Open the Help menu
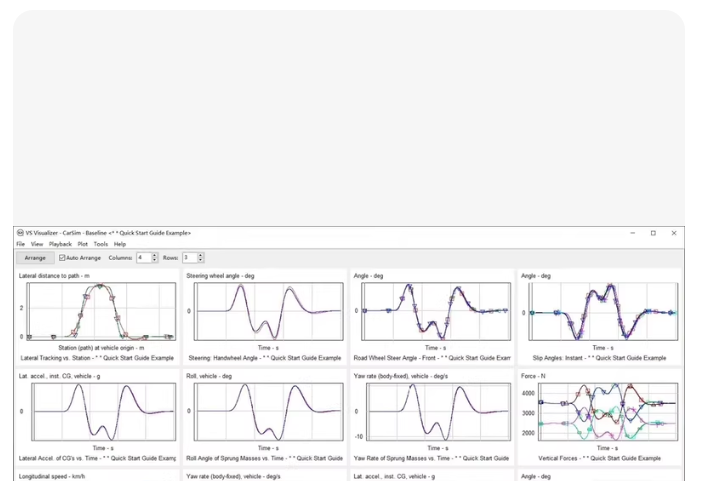The image size is (721, 481). (120, 244)
